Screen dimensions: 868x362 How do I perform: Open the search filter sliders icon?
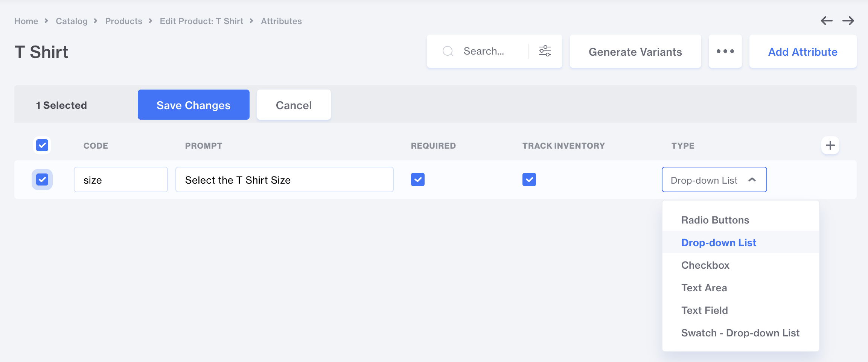click(x=545, y=51)
